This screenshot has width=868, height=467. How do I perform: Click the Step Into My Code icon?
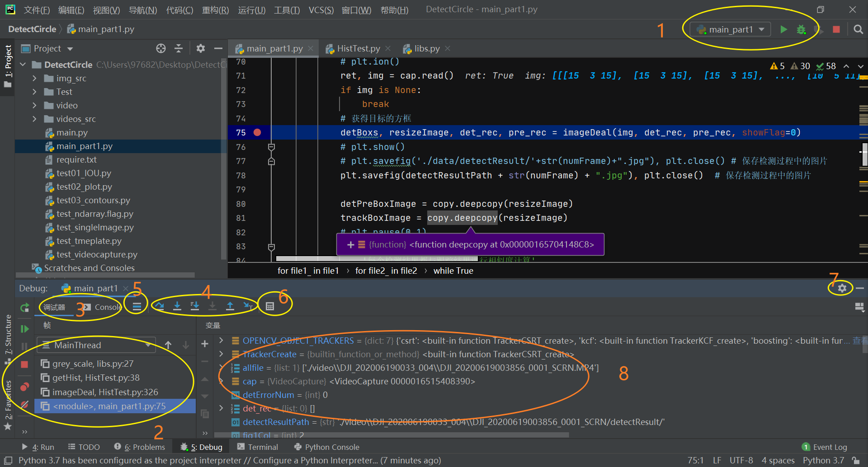(x=195, y=306)
